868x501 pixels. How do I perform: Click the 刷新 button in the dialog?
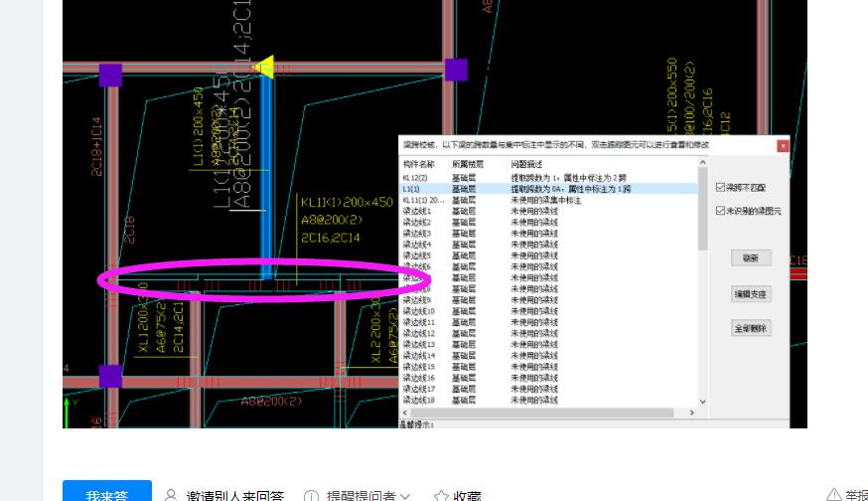point(751,258)
